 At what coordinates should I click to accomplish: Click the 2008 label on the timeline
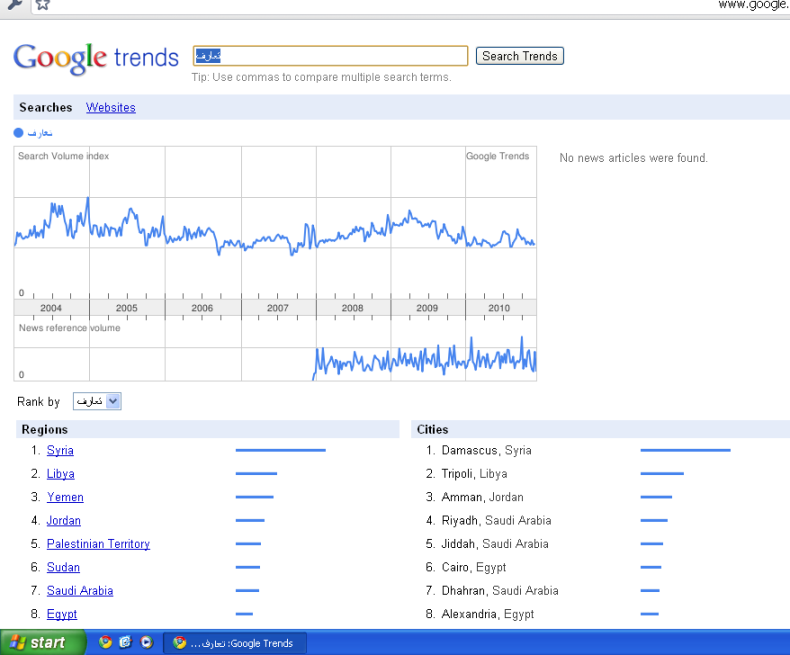click(x=353, y=308)
